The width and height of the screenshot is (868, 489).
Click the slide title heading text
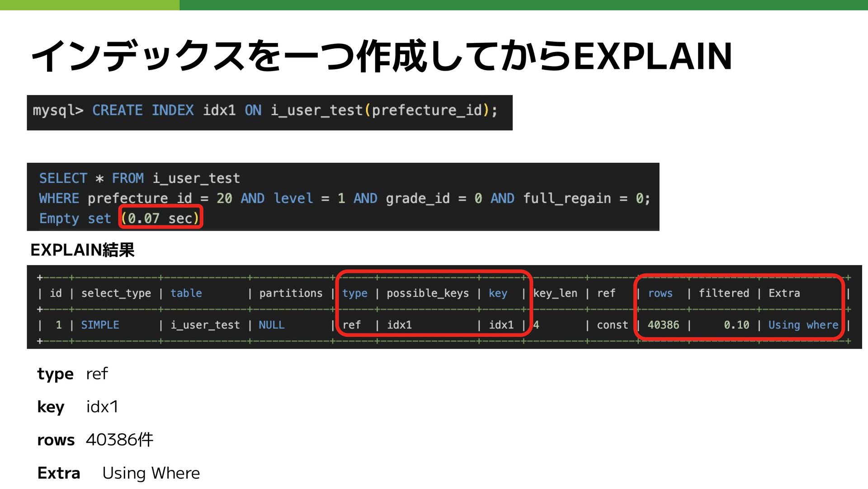click(381, 56)
